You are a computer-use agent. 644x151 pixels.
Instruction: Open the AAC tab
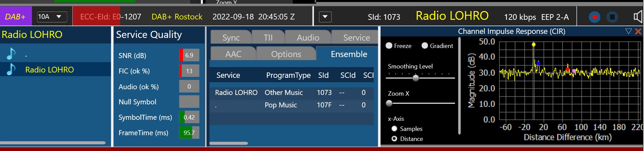(x=233, y=54)
